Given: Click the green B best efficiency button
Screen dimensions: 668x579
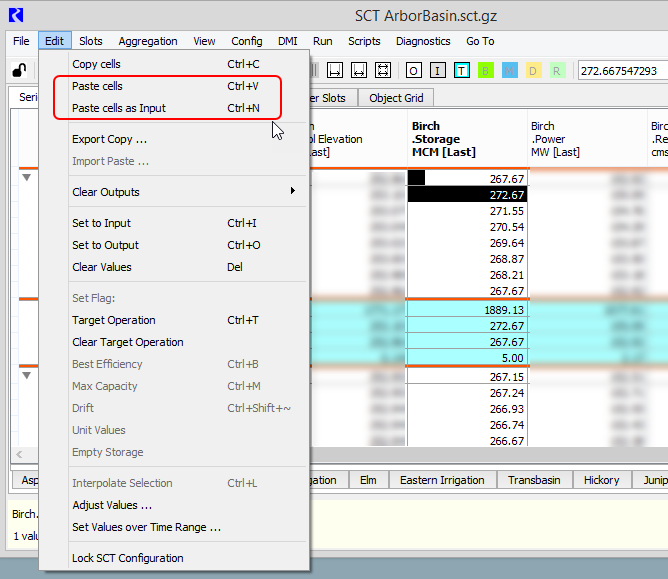Looking at the screenshot, I should [x=486, y=70].
